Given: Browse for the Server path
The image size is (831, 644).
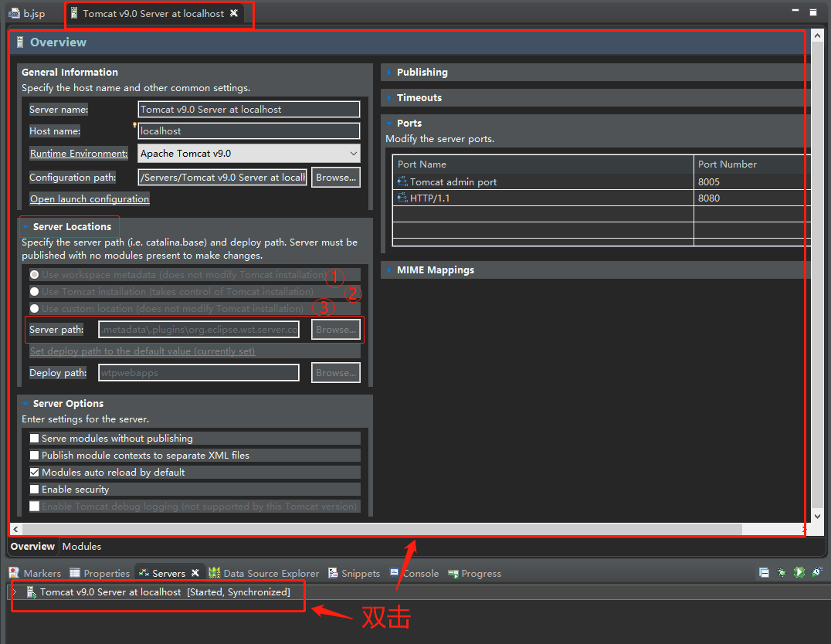Looking at the screenshot, I should [x=336, y=330].
